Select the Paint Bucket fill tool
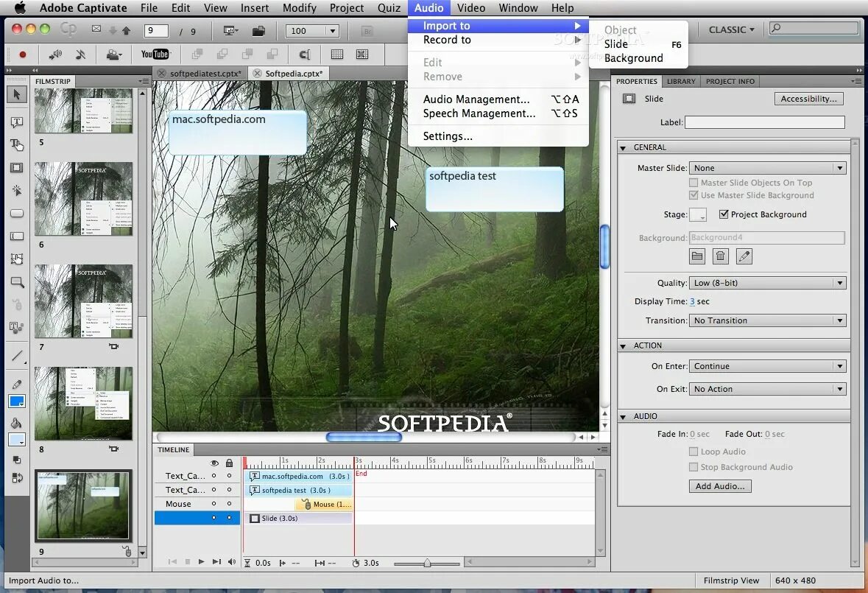This screenshot has width=868, height=593. click(16, 424)
